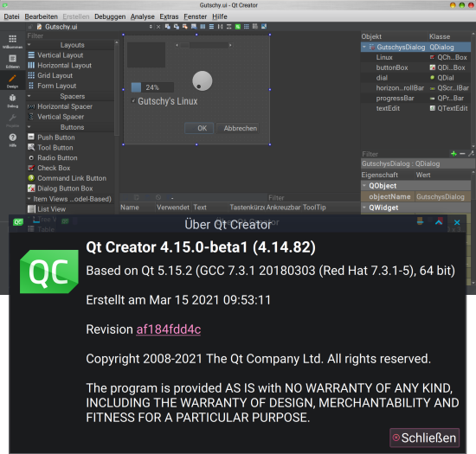Click the 24% progress bar on the form
The height and width of the screenshot is (454, 476).
click(x=152, y=87)
